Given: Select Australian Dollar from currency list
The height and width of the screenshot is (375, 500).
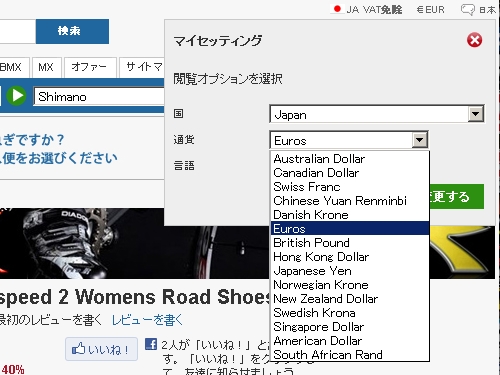Looking at the screenshot, I should click(350, 159).
